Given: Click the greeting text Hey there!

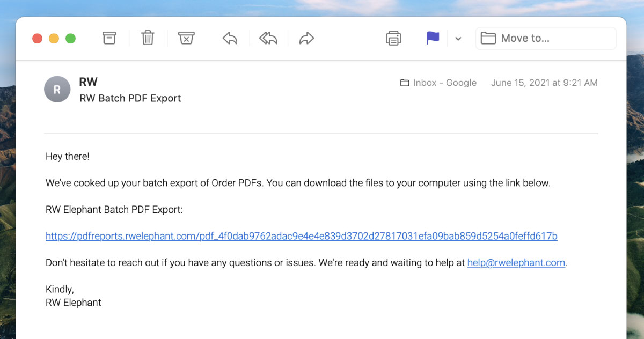Looking at the screenshot, I should tap(68, 157).
